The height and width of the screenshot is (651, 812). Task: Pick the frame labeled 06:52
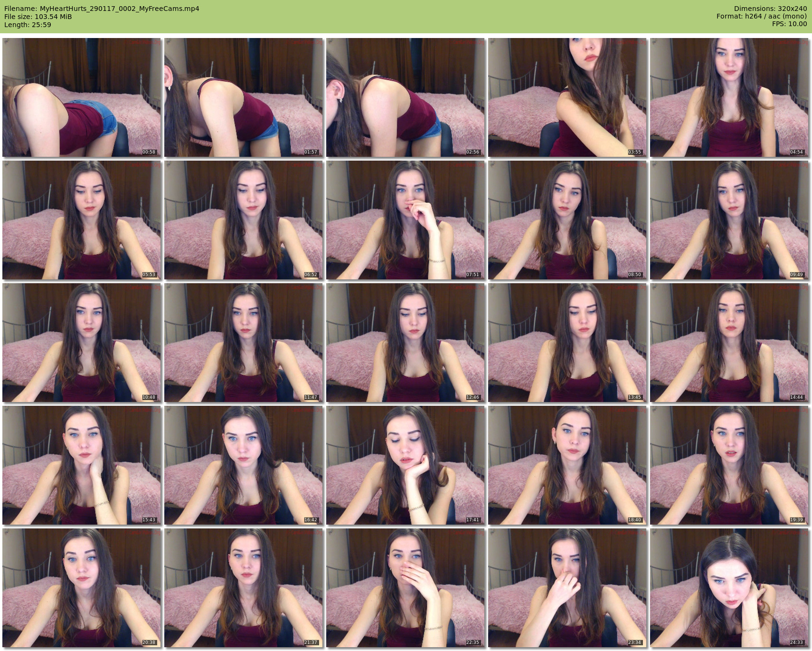coord(244,220)
